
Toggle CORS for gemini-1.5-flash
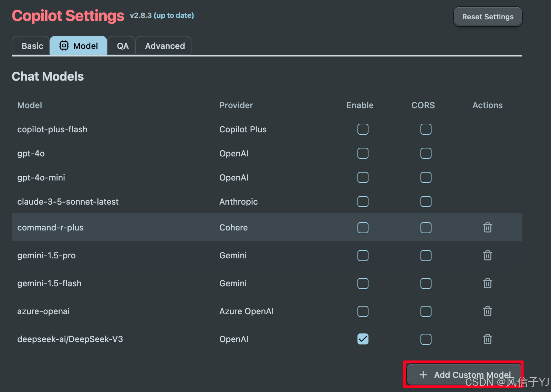click(x=426, y=283)
